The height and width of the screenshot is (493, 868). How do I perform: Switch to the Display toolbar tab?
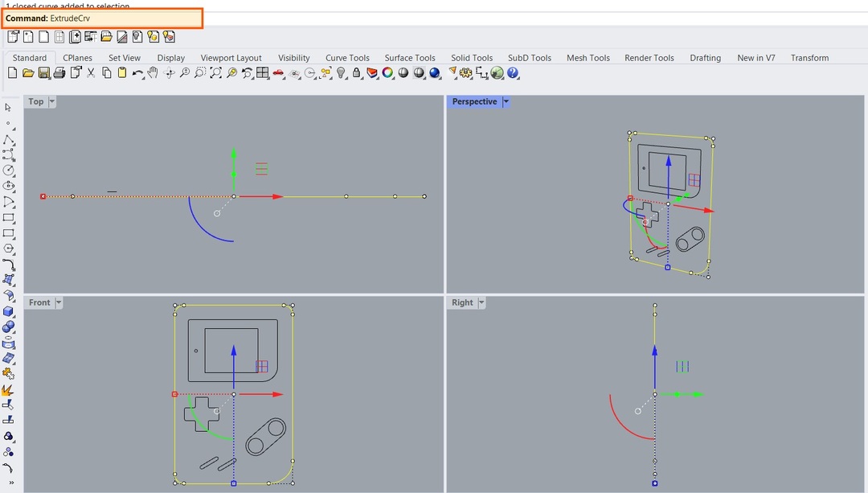click(x=171, y=58)
